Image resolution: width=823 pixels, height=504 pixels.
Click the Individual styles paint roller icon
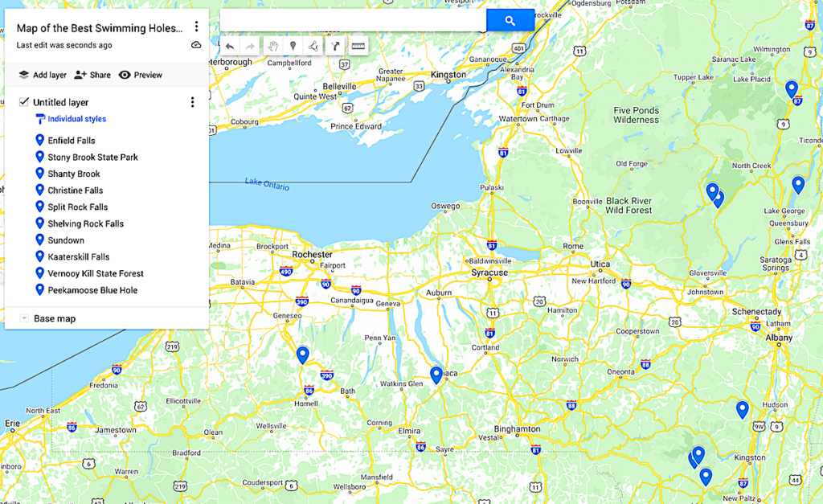point(40,119)
